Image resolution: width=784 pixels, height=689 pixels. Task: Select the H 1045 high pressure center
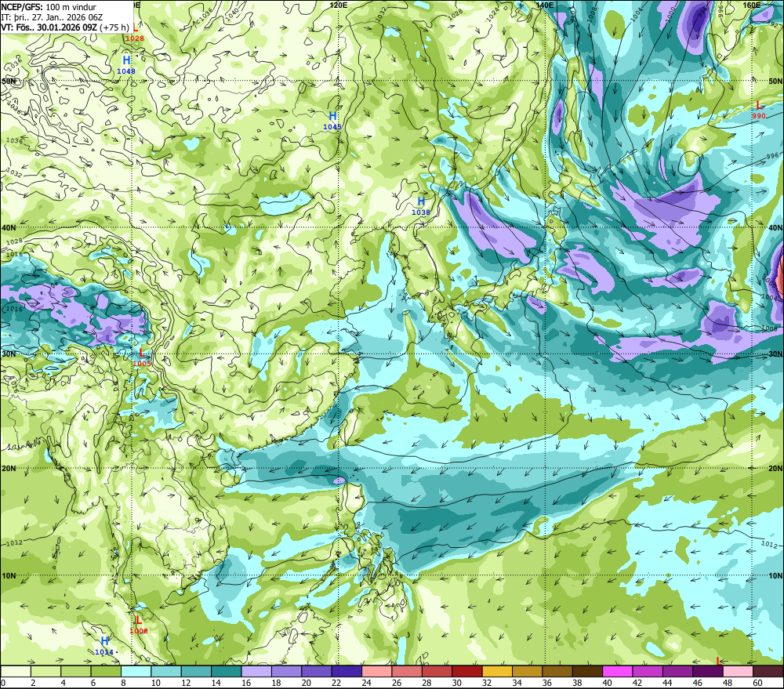332,121
